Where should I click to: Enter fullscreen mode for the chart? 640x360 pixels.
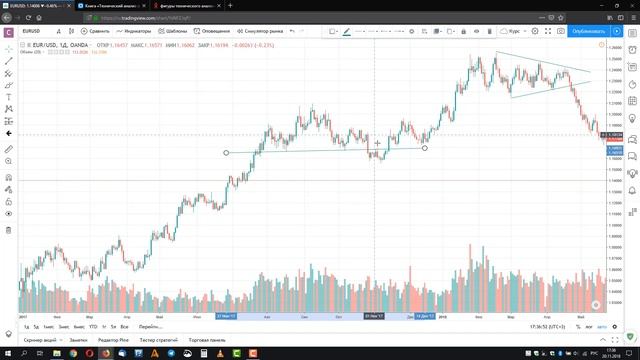pos(548,31)
